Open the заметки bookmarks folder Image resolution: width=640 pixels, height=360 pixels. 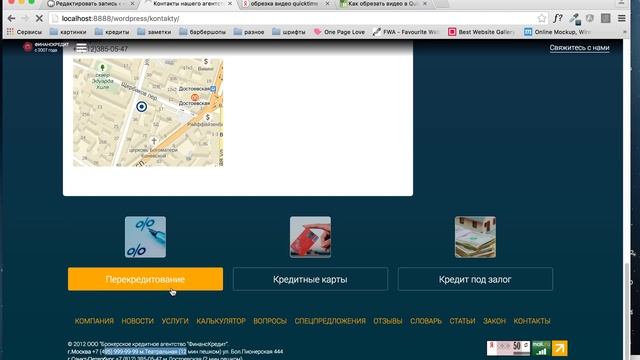(x=154, y=32)
